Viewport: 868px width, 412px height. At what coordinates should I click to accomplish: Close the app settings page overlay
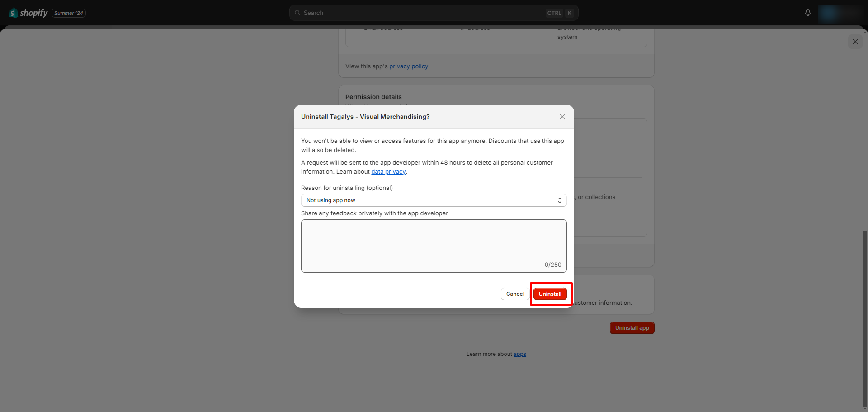click(855, 42)
